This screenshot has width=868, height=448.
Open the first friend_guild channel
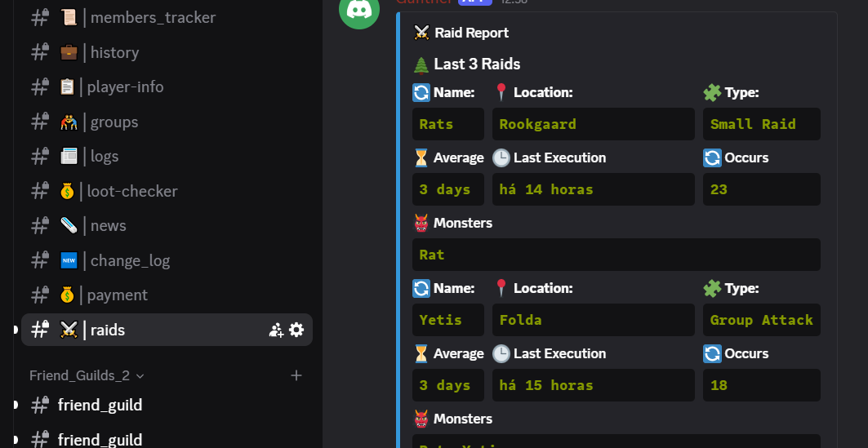(x=100, y=405)
